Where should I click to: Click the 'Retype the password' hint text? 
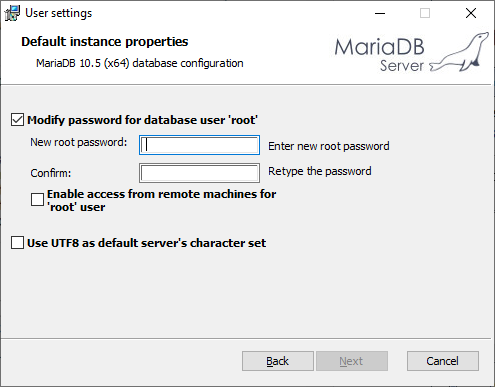click(x=320, y=171)
